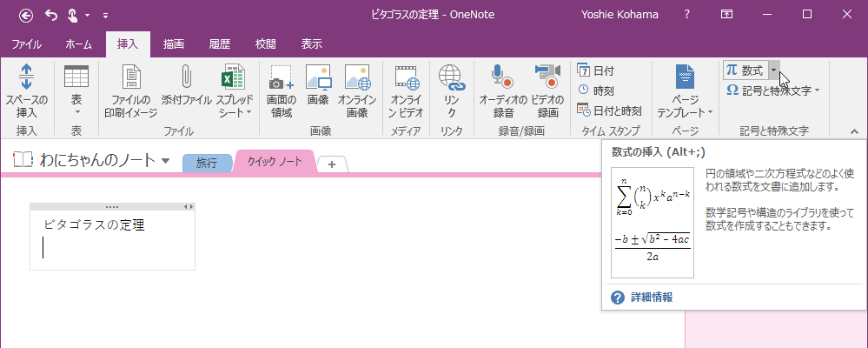Click the note container drag handle

tap(112, 207)
